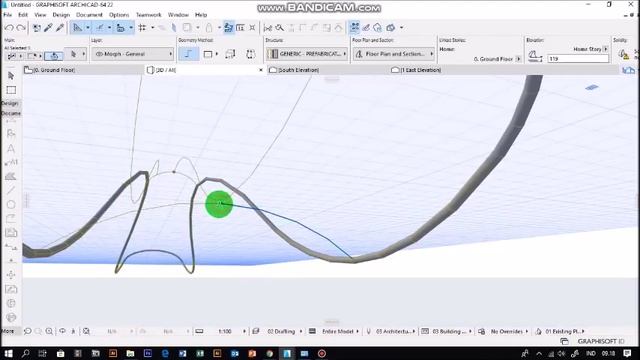640x360 pixels.
Task: Open the Teamwork menu
Action: [x=149, y=15]
